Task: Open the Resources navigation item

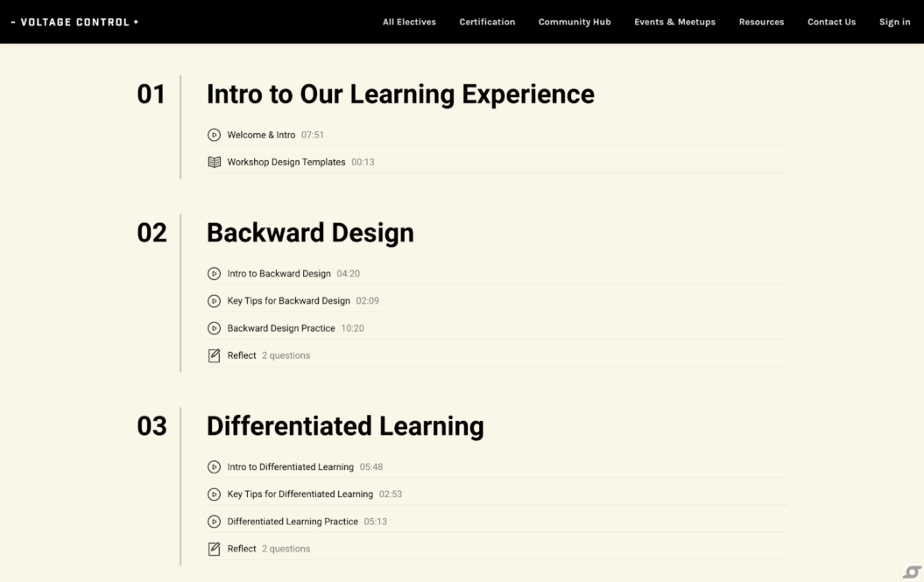Action: click(761, 22)
